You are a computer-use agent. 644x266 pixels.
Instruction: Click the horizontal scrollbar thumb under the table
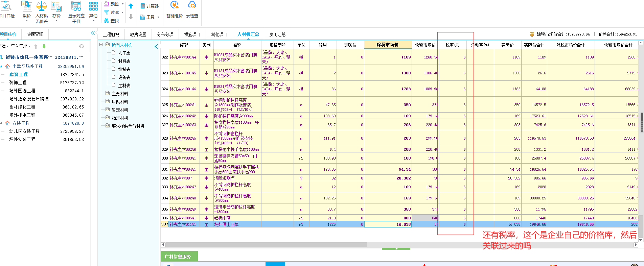[266, 245]
